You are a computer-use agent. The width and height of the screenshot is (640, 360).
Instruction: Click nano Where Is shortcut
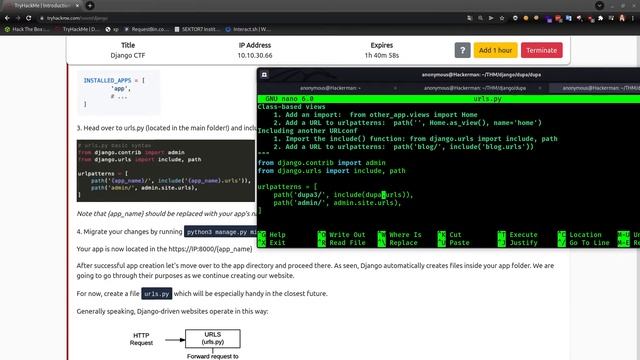tap(400, 235)
